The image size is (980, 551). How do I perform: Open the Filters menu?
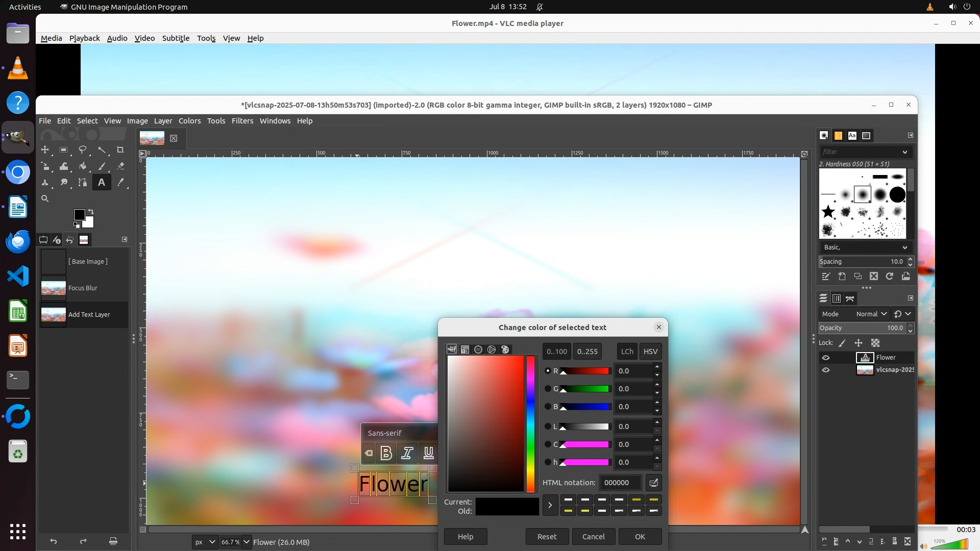[242, 121]
